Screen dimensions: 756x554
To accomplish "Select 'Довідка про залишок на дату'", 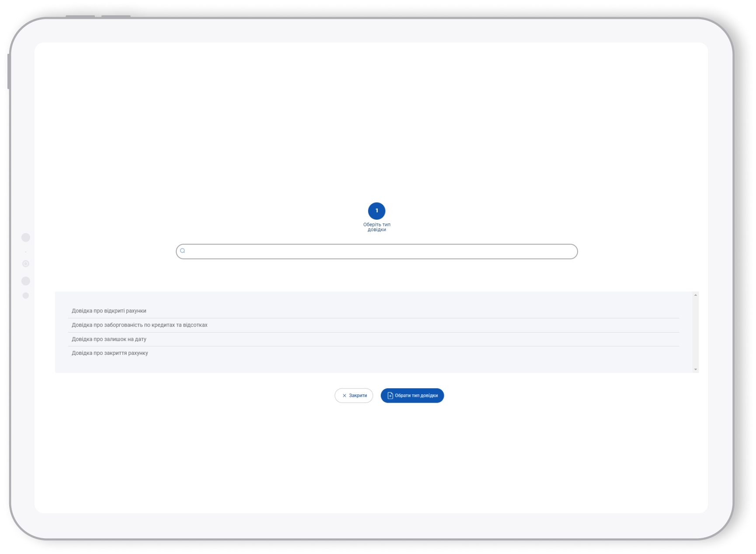I will [374, 339].
